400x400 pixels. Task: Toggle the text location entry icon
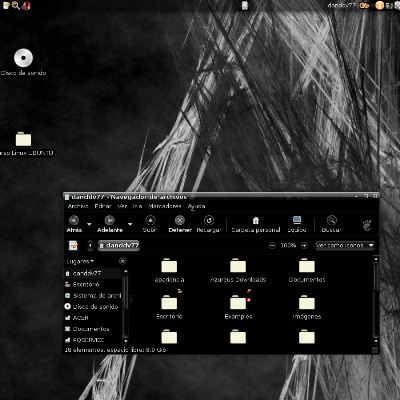(x=73, y=246)
